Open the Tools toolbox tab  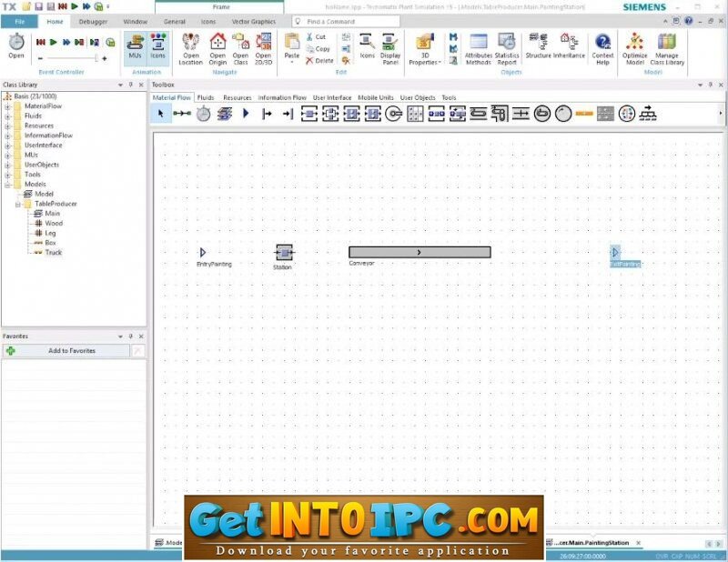449,97
